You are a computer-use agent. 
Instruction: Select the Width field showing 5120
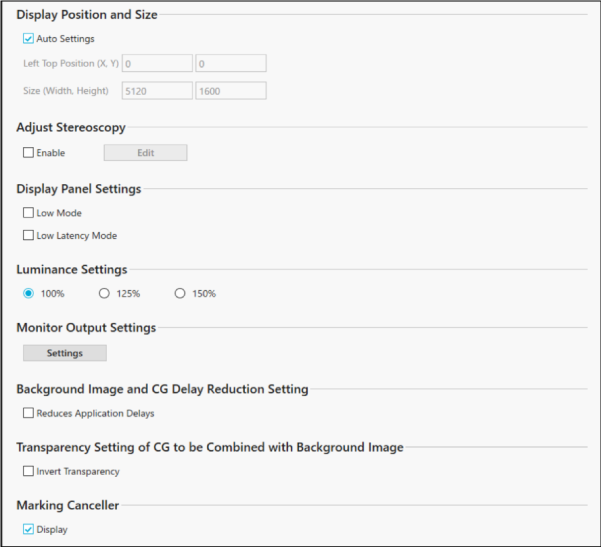(157, 91)
